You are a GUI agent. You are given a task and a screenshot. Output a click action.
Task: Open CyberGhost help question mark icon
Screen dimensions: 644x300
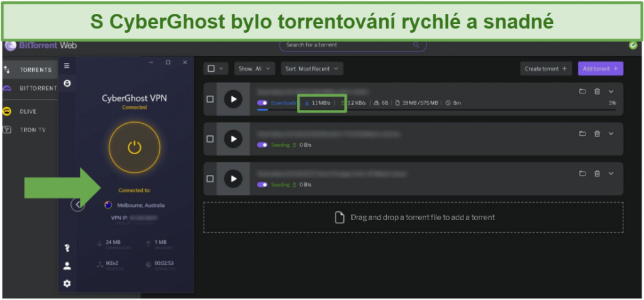pos(67,248)
